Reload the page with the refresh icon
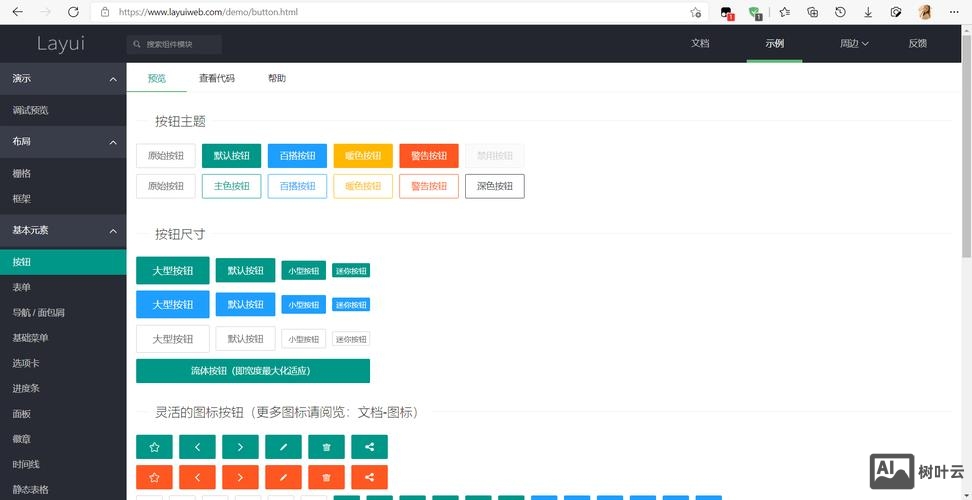 (73, 12)
